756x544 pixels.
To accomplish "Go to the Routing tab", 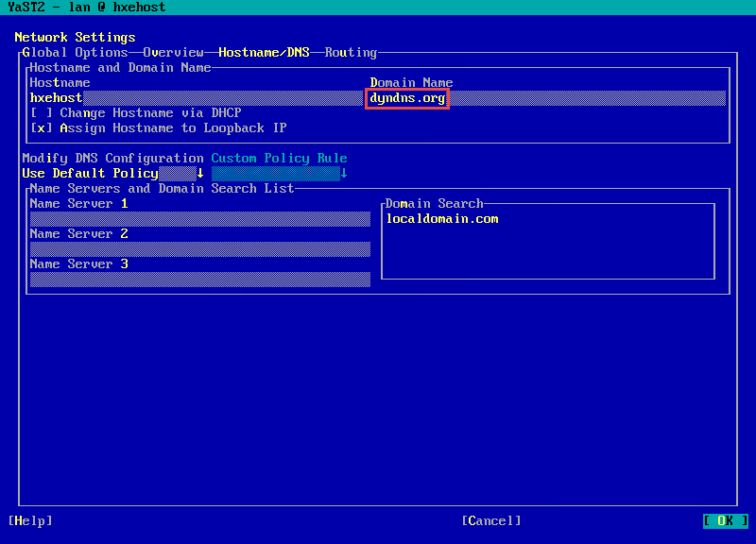I will point(351,53).
